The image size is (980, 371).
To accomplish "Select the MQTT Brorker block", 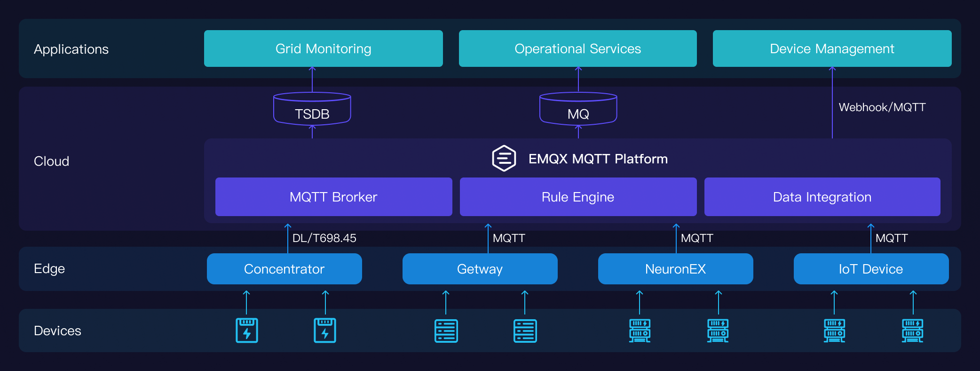I will (334, 197).
